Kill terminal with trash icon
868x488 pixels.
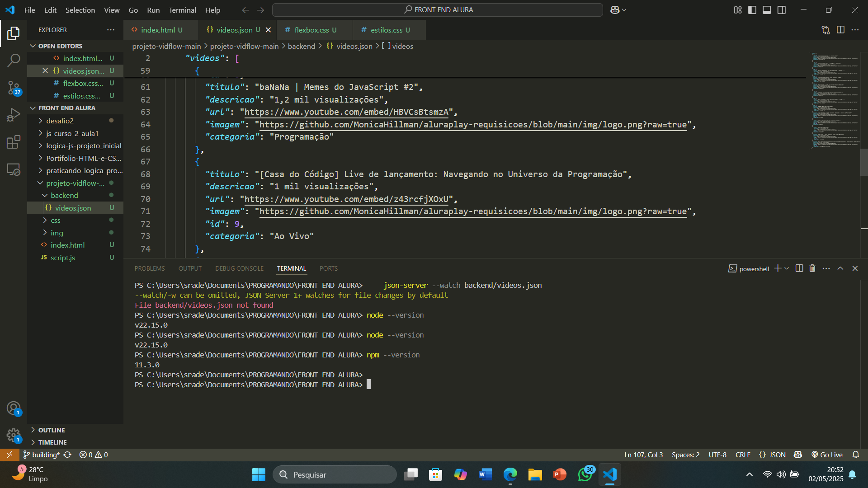tap(812, 268)
